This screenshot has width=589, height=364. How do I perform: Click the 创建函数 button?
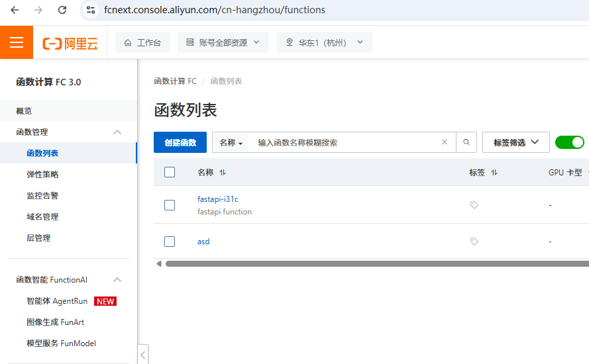point(180,142)
